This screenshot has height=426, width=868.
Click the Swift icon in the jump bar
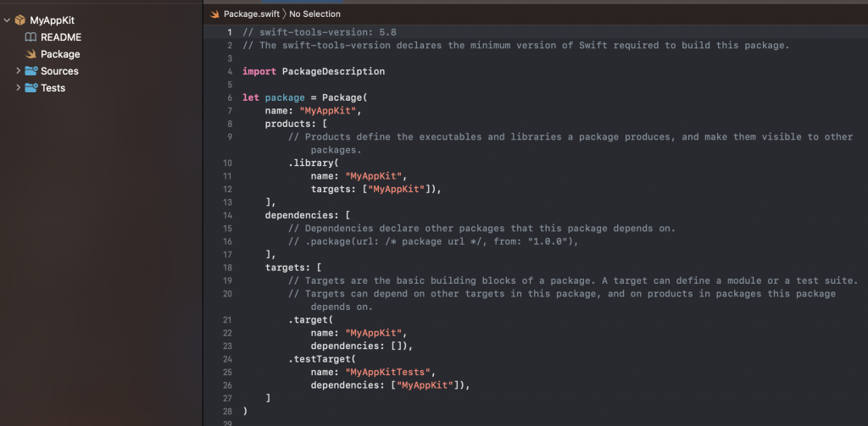coord(214,14)
